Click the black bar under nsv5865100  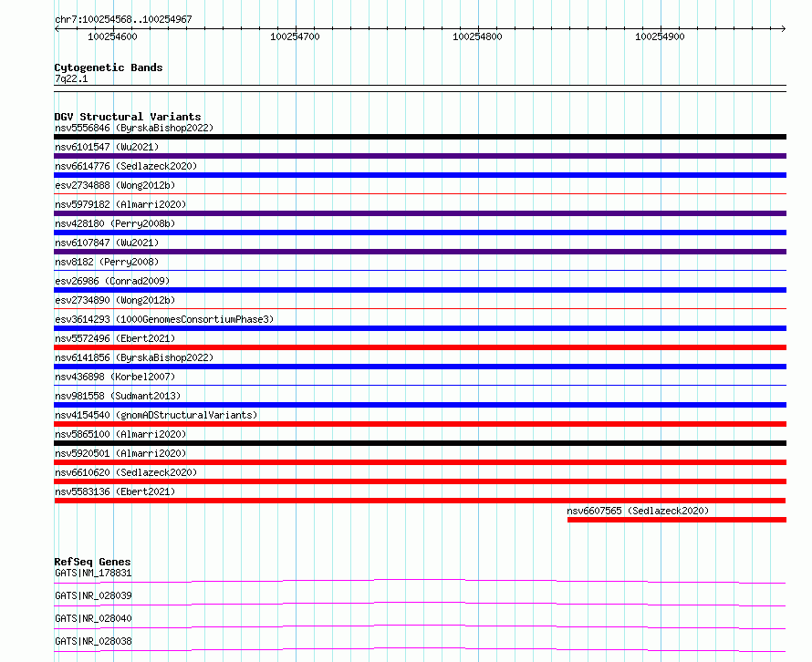(420, 443)
